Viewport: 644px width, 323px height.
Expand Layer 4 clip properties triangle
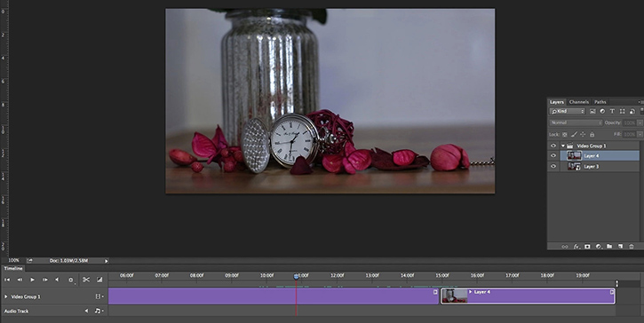pyautogui.click(x=470, y=292)
